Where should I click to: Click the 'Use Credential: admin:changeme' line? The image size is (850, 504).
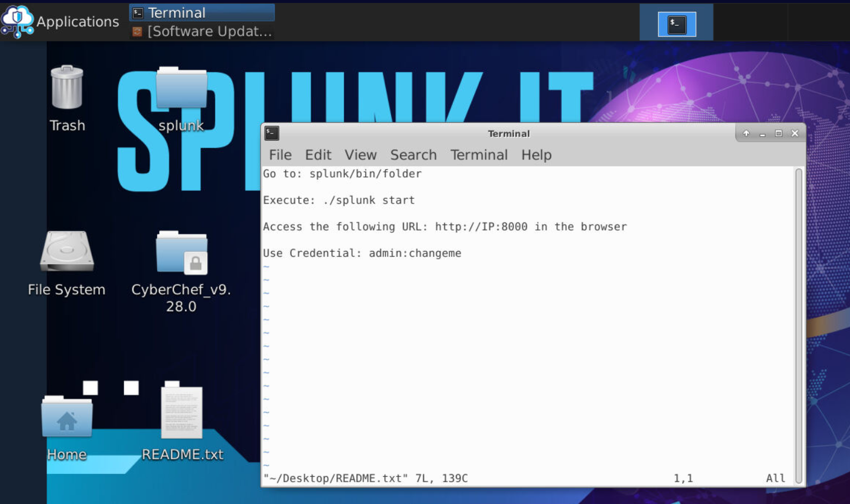[x=362, y=253]
